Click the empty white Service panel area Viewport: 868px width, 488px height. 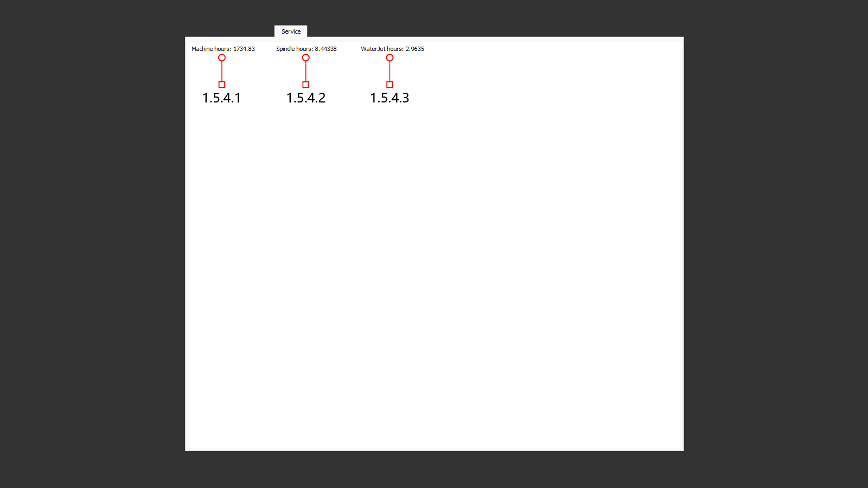click(434, 271)
